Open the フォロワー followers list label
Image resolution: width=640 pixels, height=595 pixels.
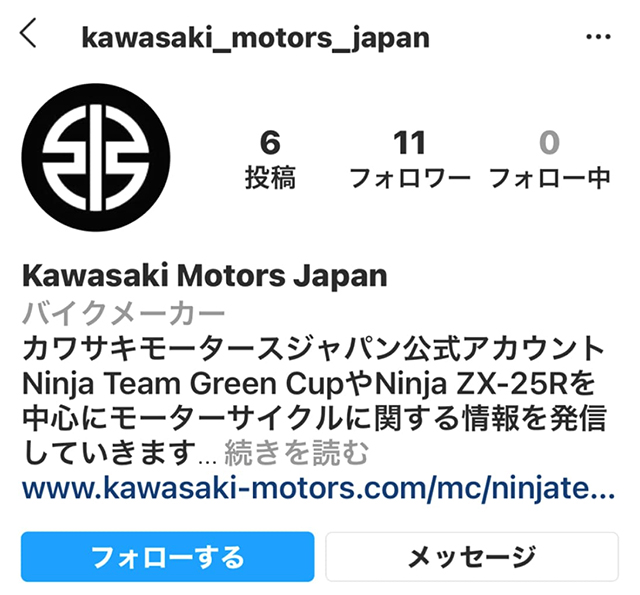410,178
